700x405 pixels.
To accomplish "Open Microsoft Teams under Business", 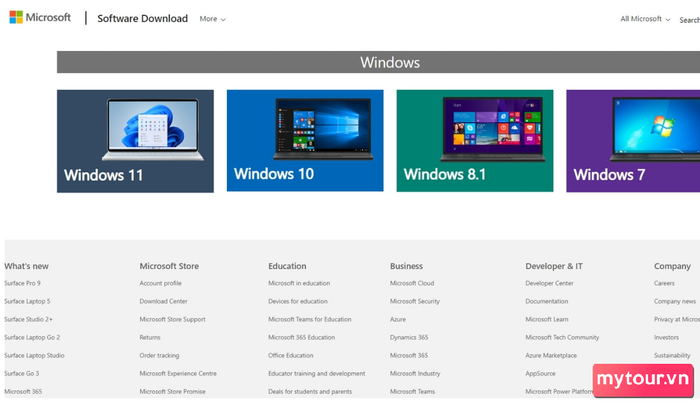I will (412, 392).
